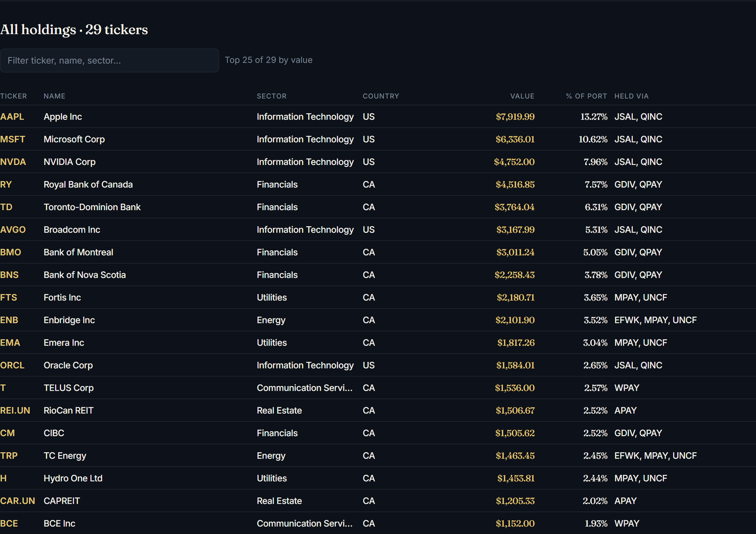Click the APAY cell for RioCan REIT
756x534 pixels.
pos(626,411)
